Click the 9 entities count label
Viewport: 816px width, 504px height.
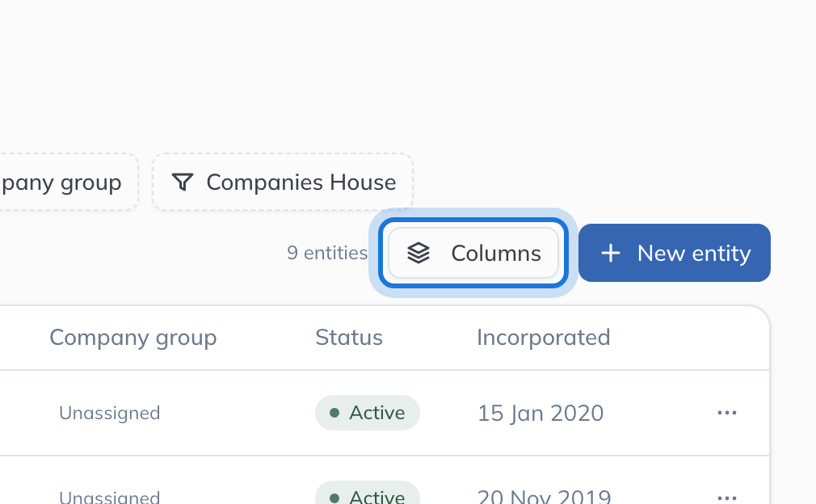pyautogui.click(x=327, y=253)
